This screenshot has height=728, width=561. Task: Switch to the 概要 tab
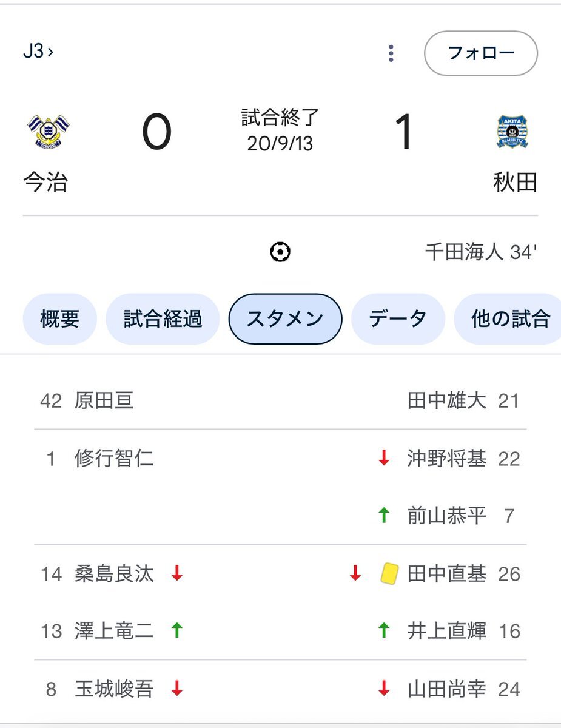[59, 319]
